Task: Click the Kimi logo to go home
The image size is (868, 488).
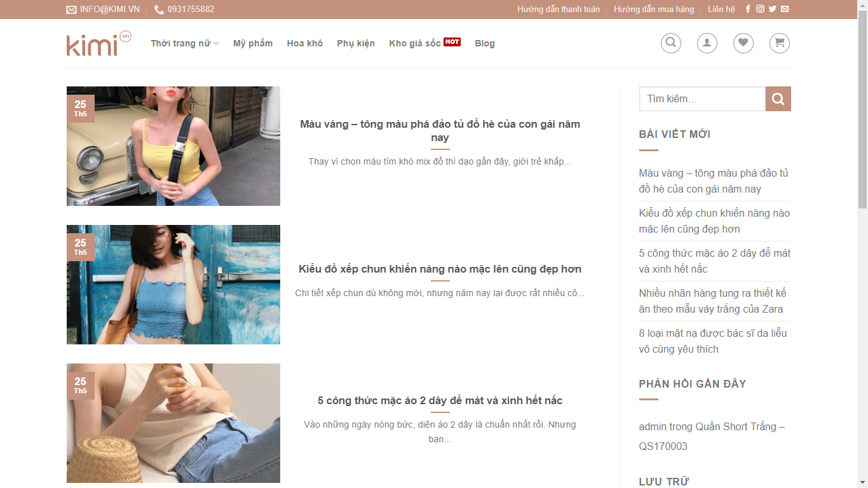Action: pyautogui.click(x=98, y=43)
